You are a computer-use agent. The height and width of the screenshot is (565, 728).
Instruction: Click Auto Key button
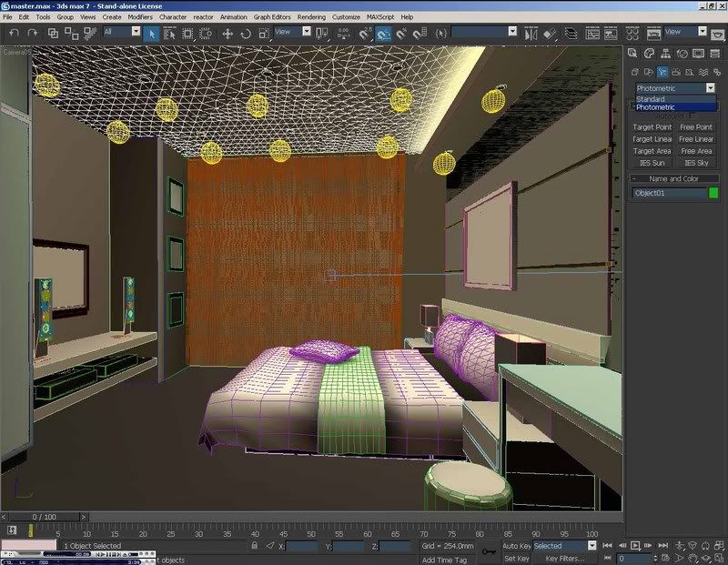point(517,546)
